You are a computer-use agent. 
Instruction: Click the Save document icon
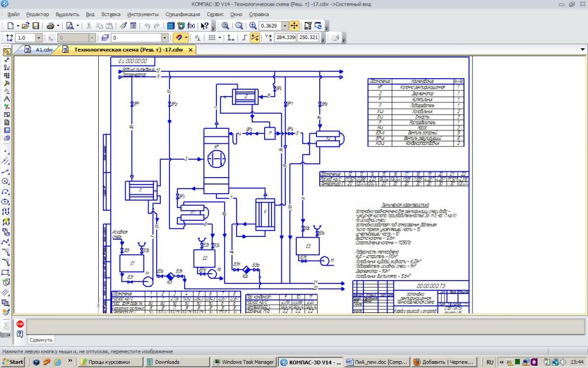point(36,26)
